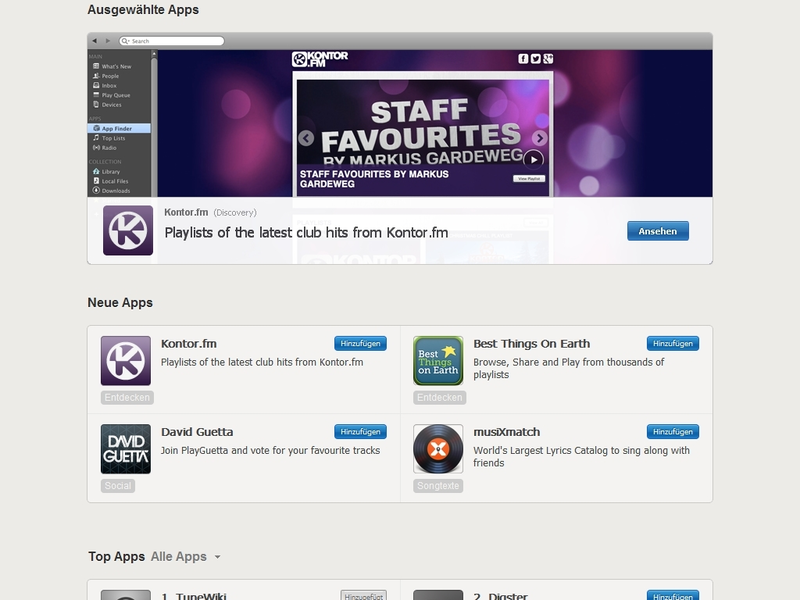
Task: Click next slide arrow on Staff Favourites
Action: point(540,138)
